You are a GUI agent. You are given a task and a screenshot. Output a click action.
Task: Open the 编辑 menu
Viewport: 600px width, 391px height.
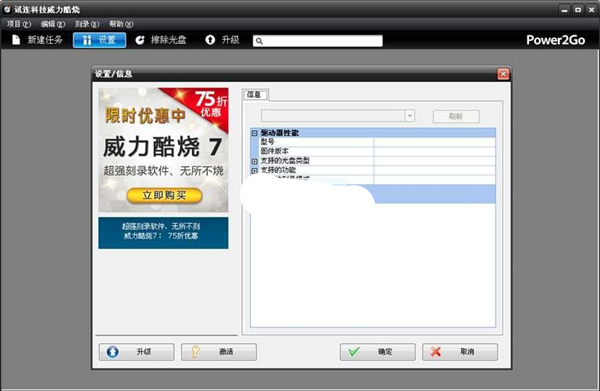point(53,24)
